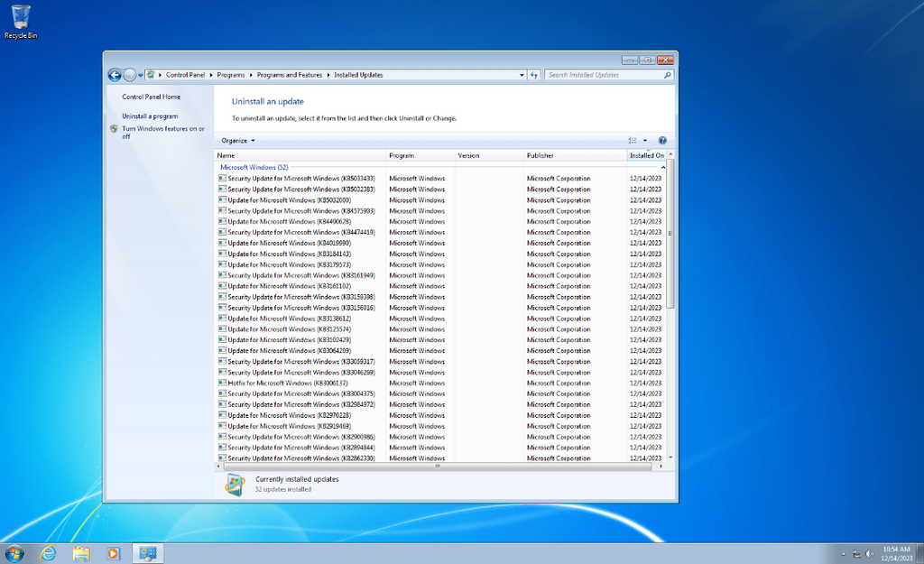Sort by Installed On column header
The width and height of the screenshot is (924, 564).
point(646,155)
